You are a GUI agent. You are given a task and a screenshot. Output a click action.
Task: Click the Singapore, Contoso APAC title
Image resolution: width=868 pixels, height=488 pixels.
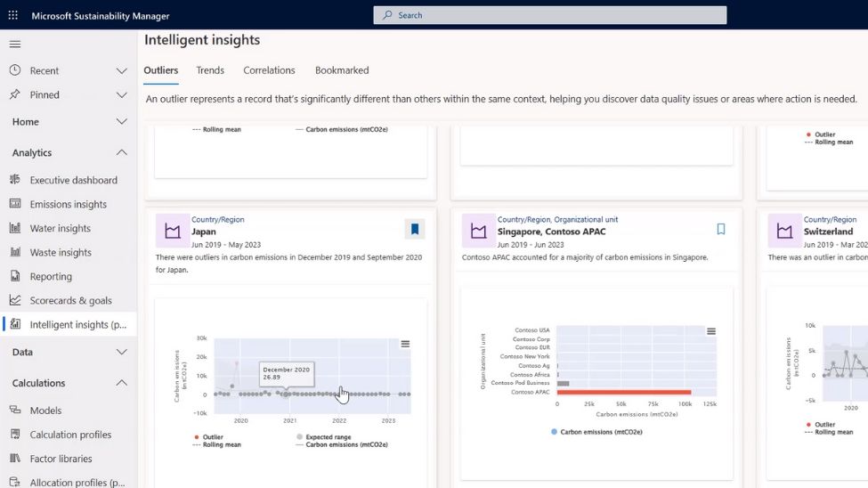pos(551,232)
